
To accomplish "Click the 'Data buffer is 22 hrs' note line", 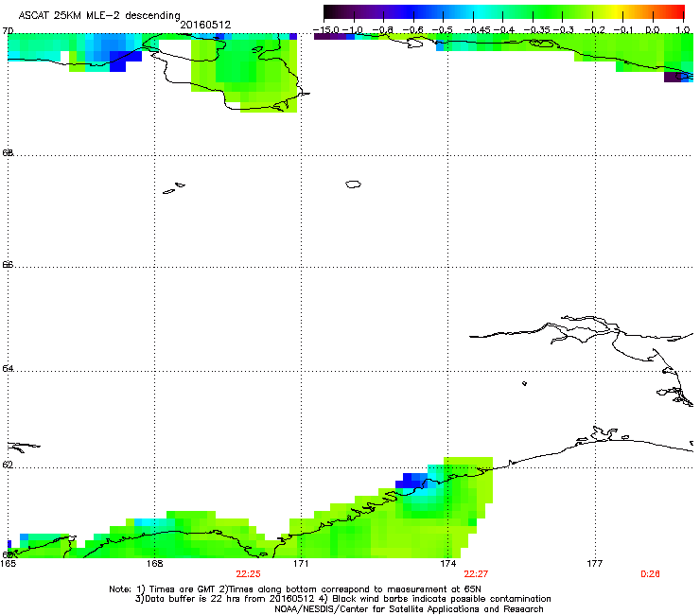I will coord(225,599).
